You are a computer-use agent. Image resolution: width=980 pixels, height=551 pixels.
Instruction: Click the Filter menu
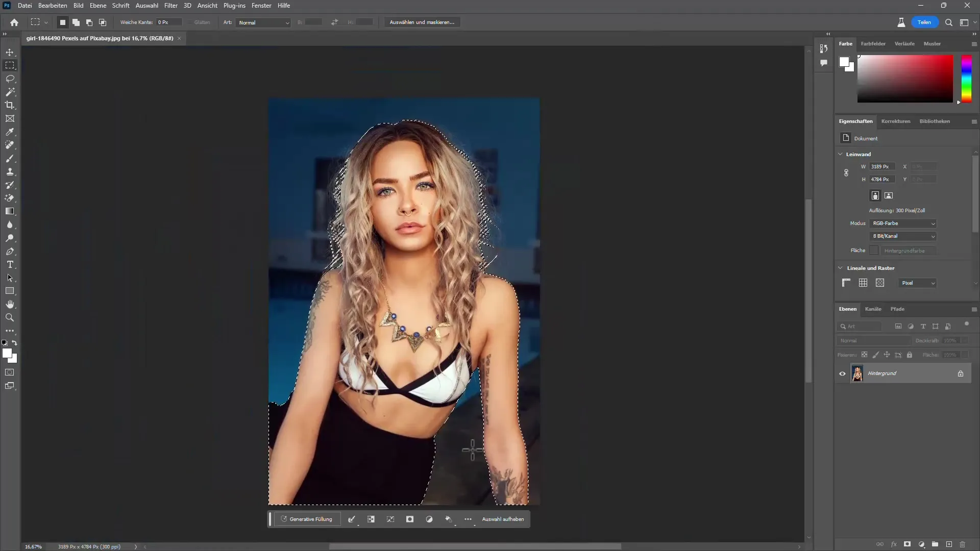click(170, 6)
